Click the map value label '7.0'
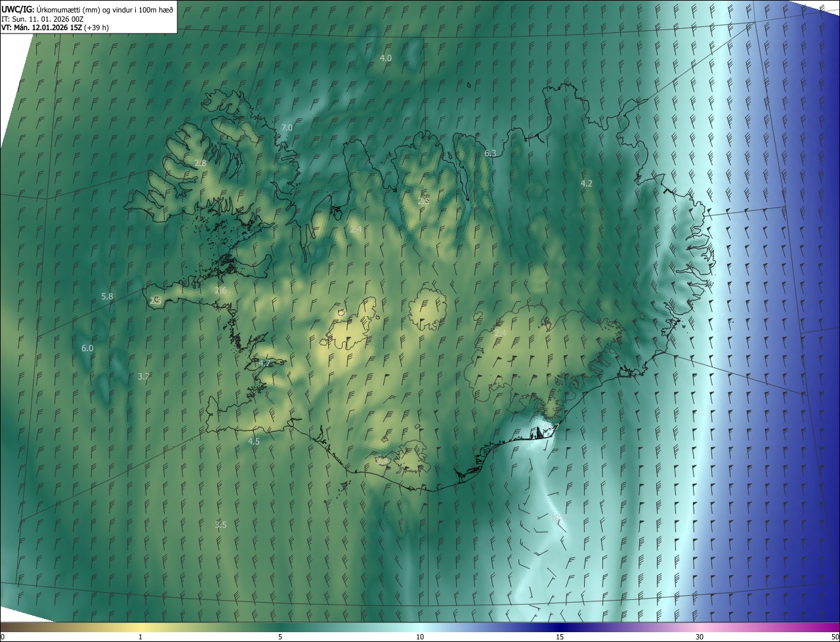This screenshot has height=642, width=840. (x=287, y=127)
